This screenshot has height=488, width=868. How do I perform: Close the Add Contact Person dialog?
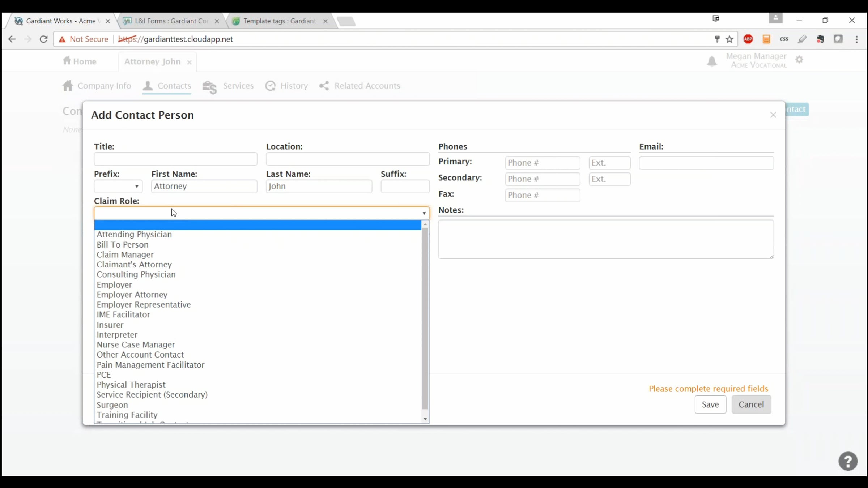click(773, 115)
